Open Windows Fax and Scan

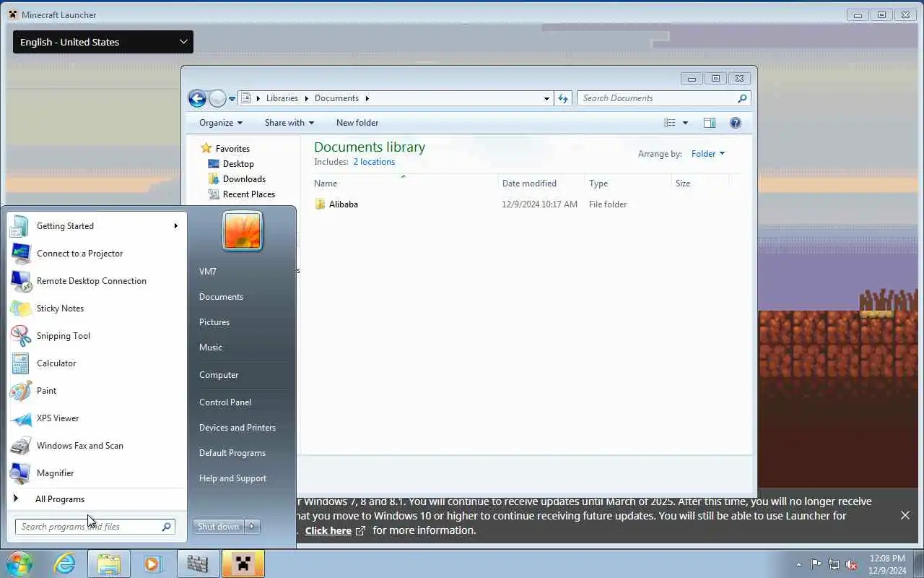96,446
